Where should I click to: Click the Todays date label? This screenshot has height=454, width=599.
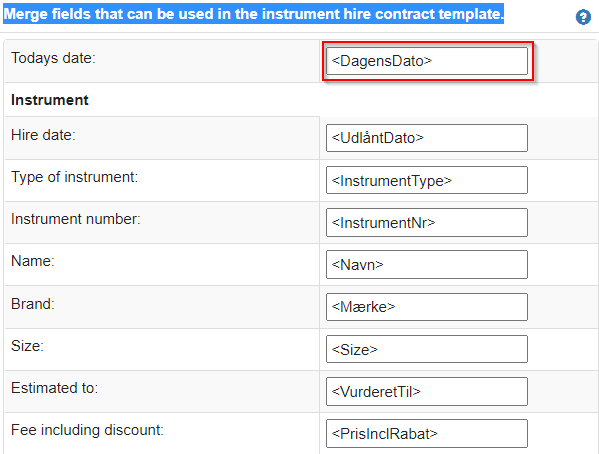53,58
